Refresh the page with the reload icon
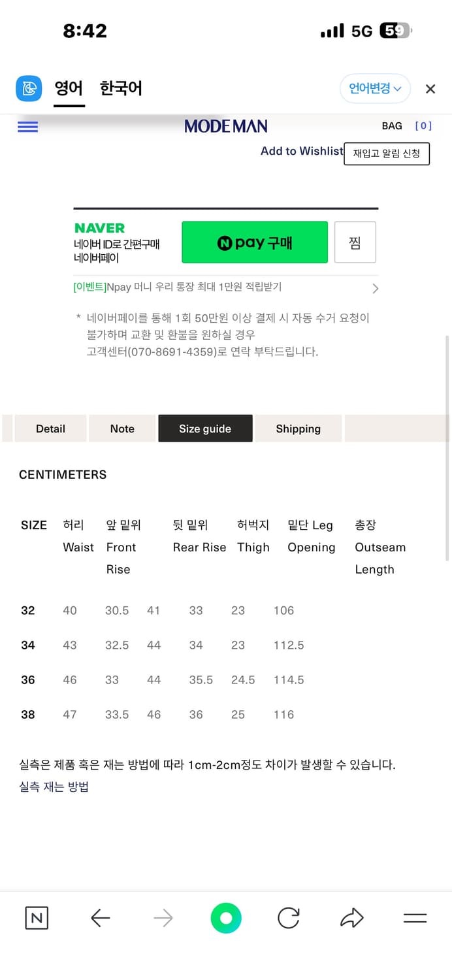Image resolution: width=452 pixels, height=980 pixels. click(x=289, y=918)
